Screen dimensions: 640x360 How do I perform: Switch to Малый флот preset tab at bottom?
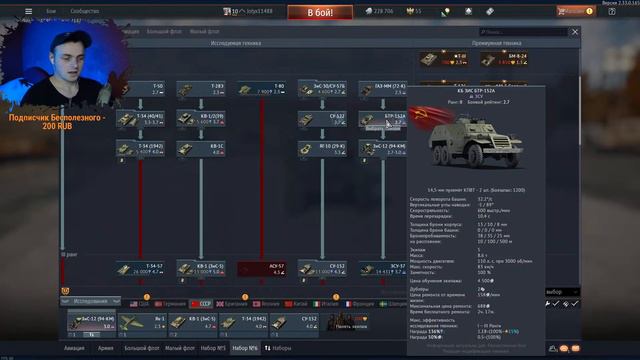pos(180,348)
